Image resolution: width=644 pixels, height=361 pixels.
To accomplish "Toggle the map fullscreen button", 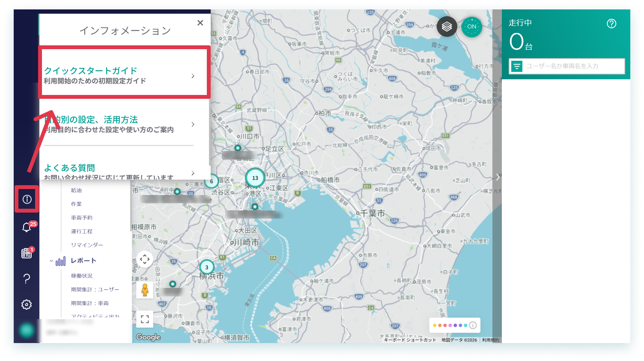I will 145,319.
